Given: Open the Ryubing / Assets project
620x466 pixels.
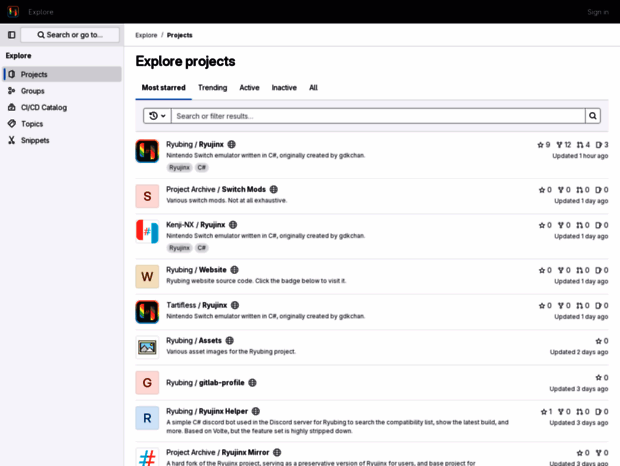Looking at the screenshot, I should tap(194, 340).
